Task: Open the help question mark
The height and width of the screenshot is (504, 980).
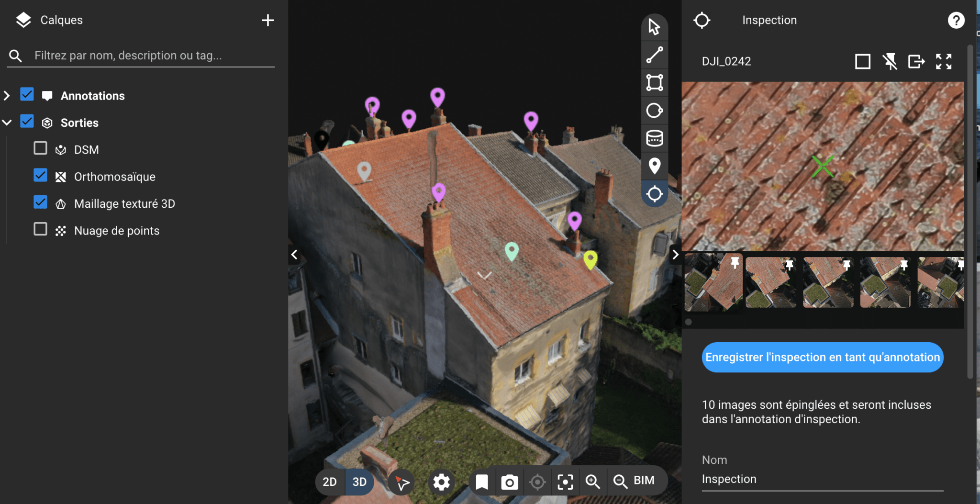Action: coord(956,20)
